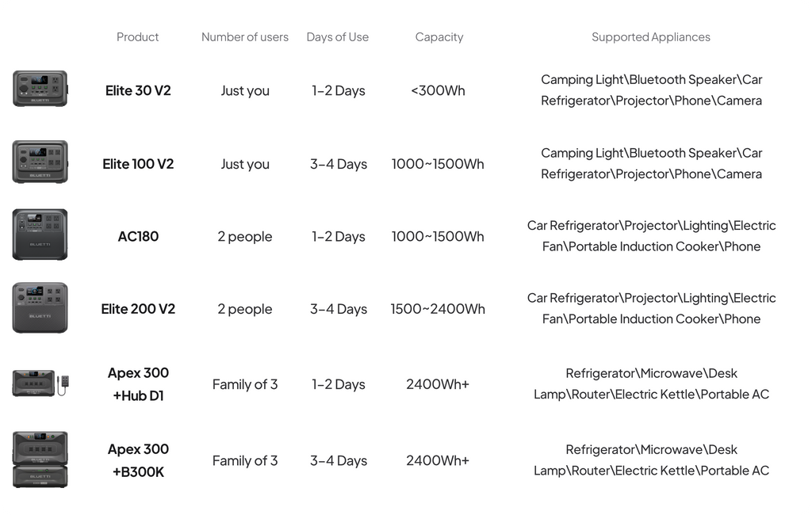Click the Number of users column header
This screenshot has height=515, width=812.
tap(245, 37)
